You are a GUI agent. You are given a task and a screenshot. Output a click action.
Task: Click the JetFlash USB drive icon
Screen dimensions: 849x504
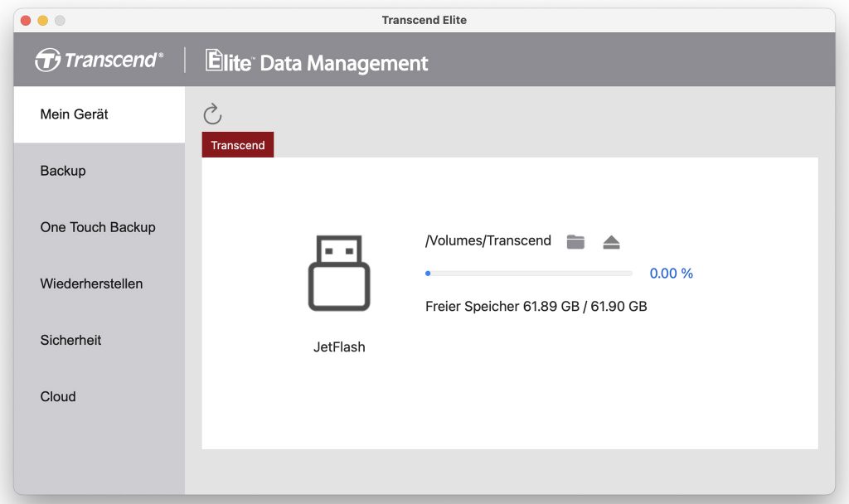pyautogui.click(x=339, y=274)
